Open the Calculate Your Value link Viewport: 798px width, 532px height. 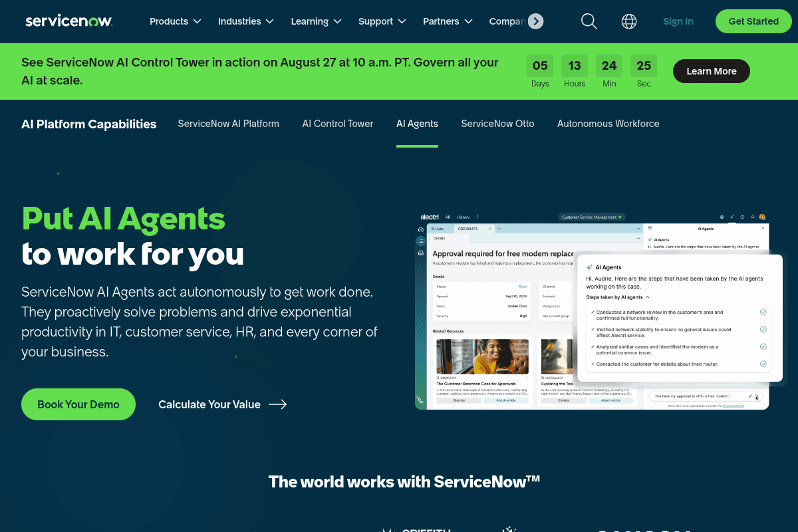(223, 404)
